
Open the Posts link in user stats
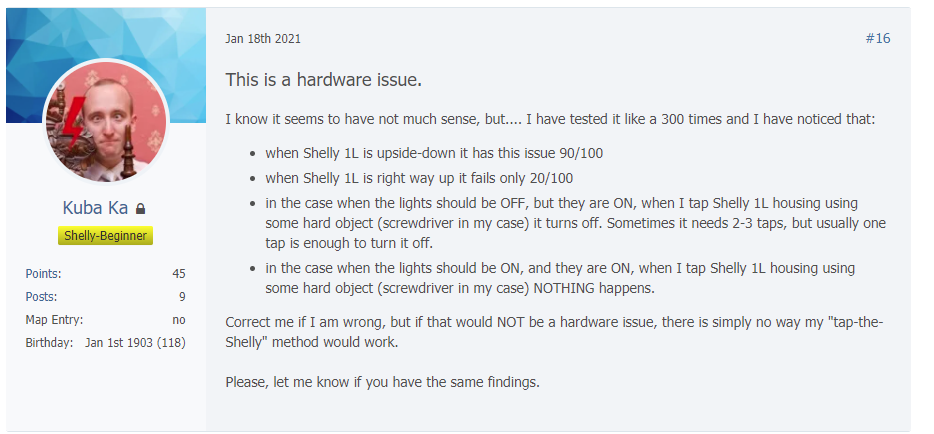[x=41, y=296]
